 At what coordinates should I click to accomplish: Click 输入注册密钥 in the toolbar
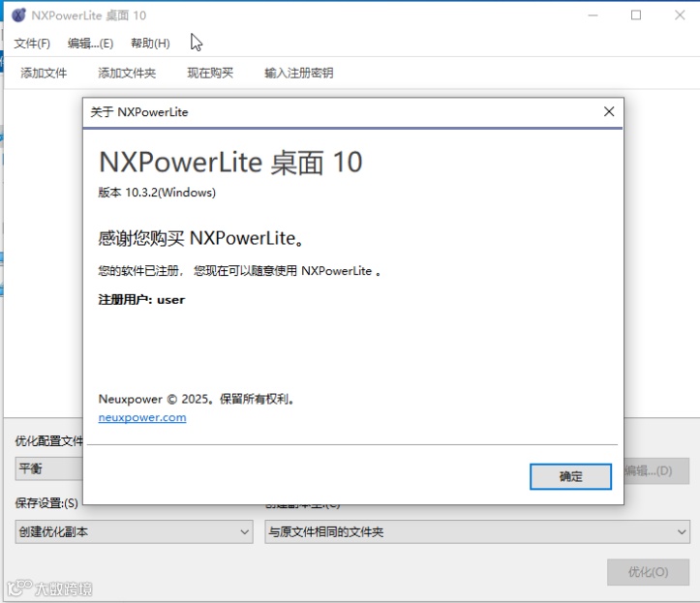pyautogui.click(x=298, y=73)
